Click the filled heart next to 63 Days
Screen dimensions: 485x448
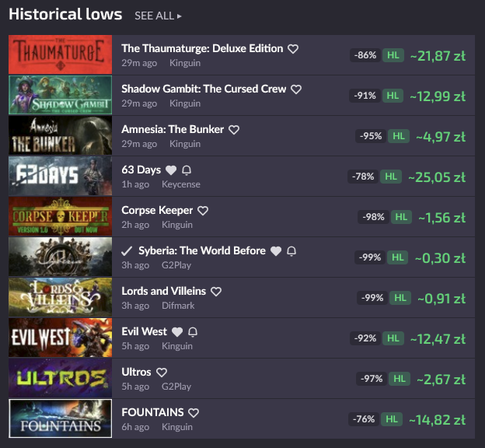[171, 170]
